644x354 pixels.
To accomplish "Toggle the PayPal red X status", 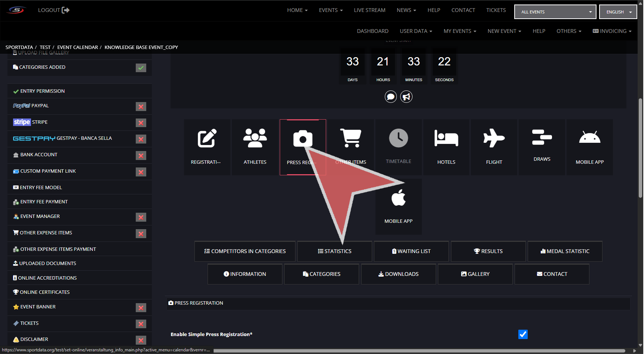I will (141, 107).
